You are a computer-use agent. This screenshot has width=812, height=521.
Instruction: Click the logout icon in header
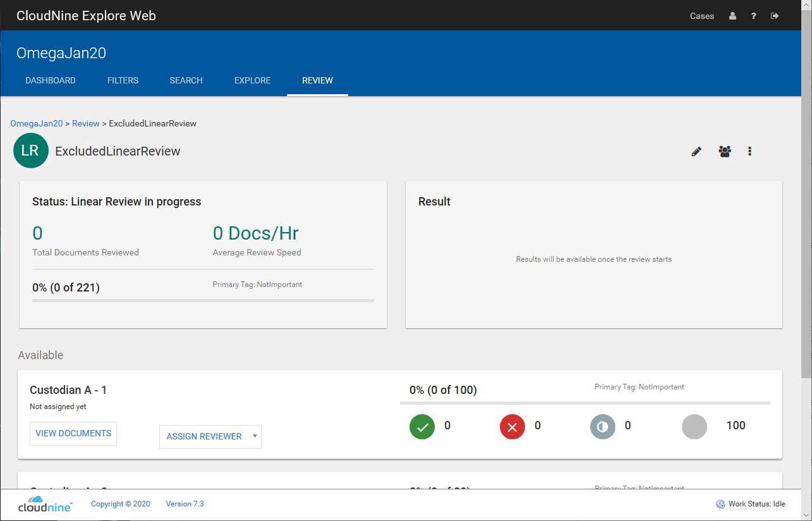(x=775, y=16)
